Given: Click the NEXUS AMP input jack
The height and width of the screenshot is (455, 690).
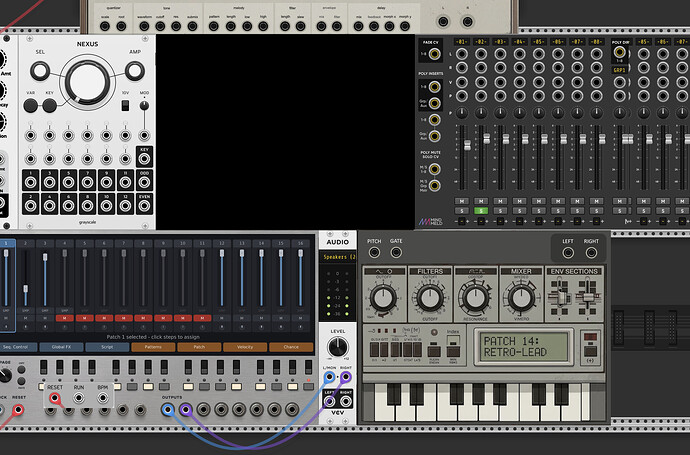Looking at the screenshot, I should [135, 71].
